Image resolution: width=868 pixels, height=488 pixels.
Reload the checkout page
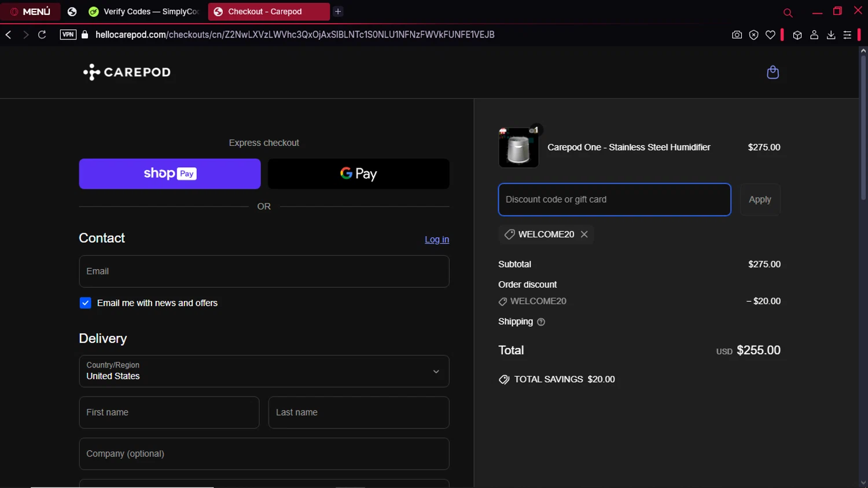(42, 35)
